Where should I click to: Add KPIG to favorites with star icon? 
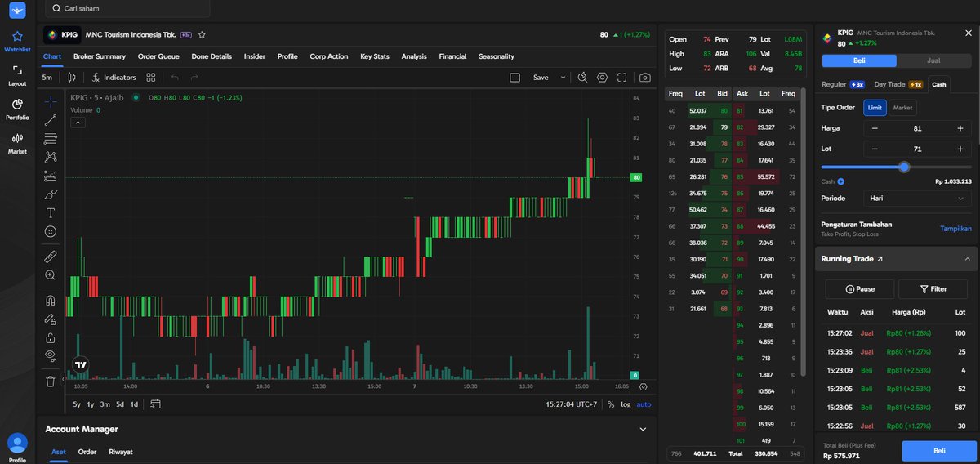(x=202, y=35)
